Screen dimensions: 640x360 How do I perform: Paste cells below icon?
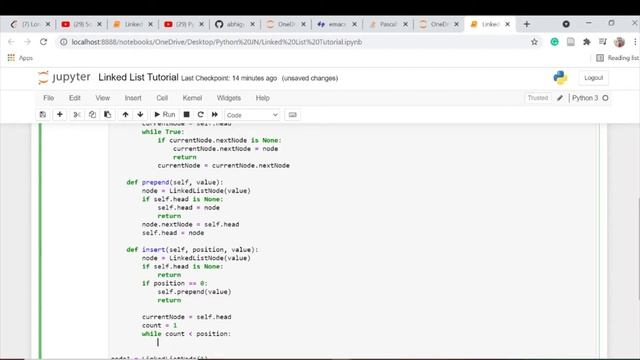pyautogui.click(x=108, y=115)
